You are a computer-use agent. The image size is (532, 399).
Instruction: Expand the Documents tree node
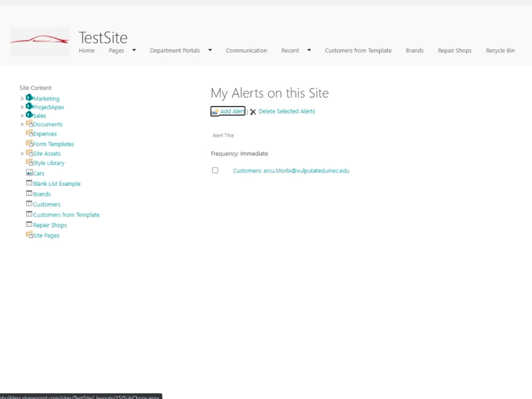point(23,124)
